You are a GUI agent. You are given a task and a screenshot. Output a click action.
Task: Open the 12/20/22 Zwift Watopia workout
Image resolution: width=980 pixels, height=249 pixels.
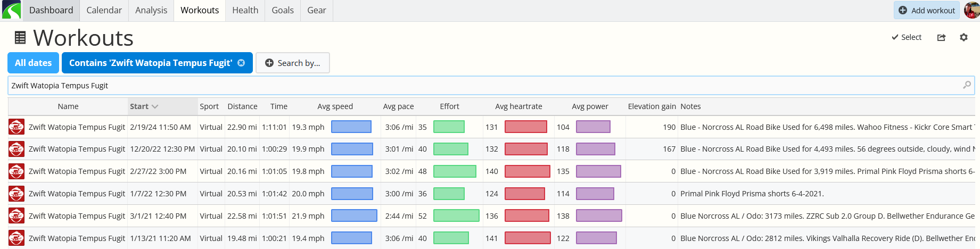click(77, 149)
